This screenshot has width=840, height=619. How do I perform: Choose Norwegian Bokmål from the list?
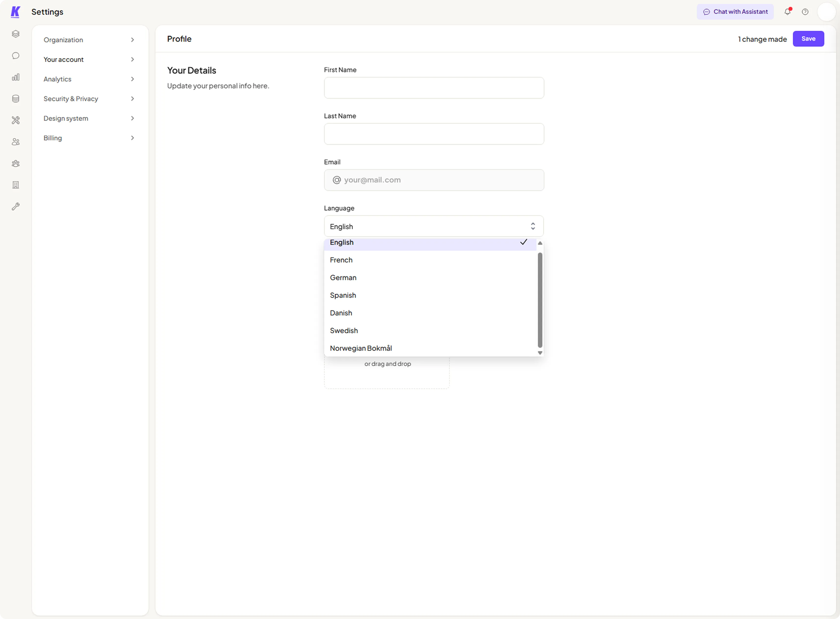[x=430, y=348]
